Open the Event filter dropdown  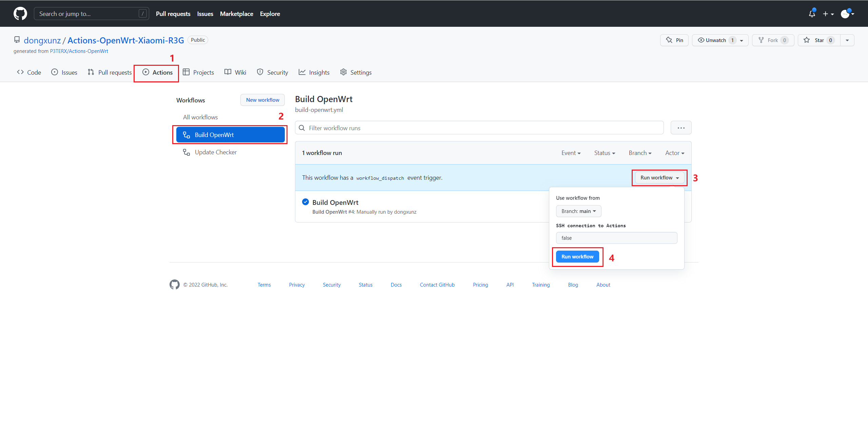pyautogui.click(x=571, y=153)
